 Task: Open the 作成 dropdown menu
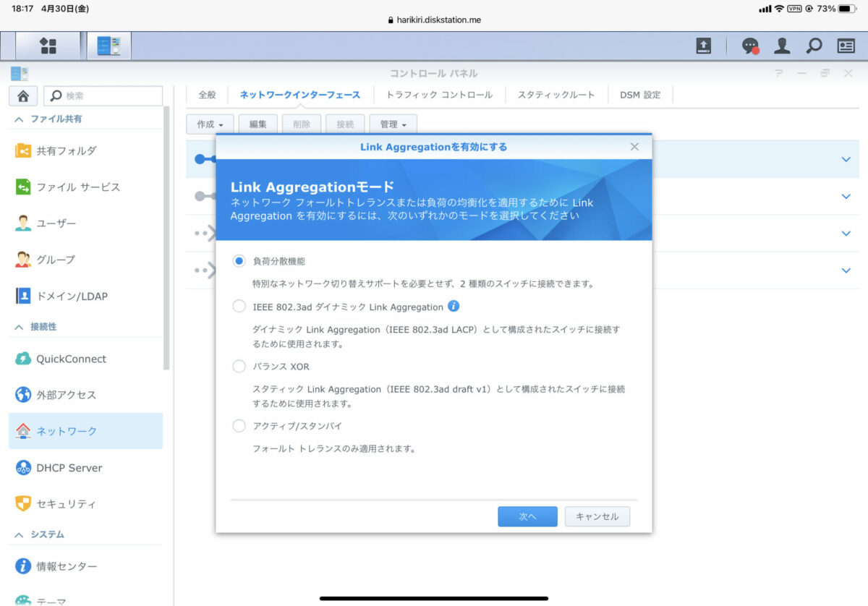tap(210, 124)
